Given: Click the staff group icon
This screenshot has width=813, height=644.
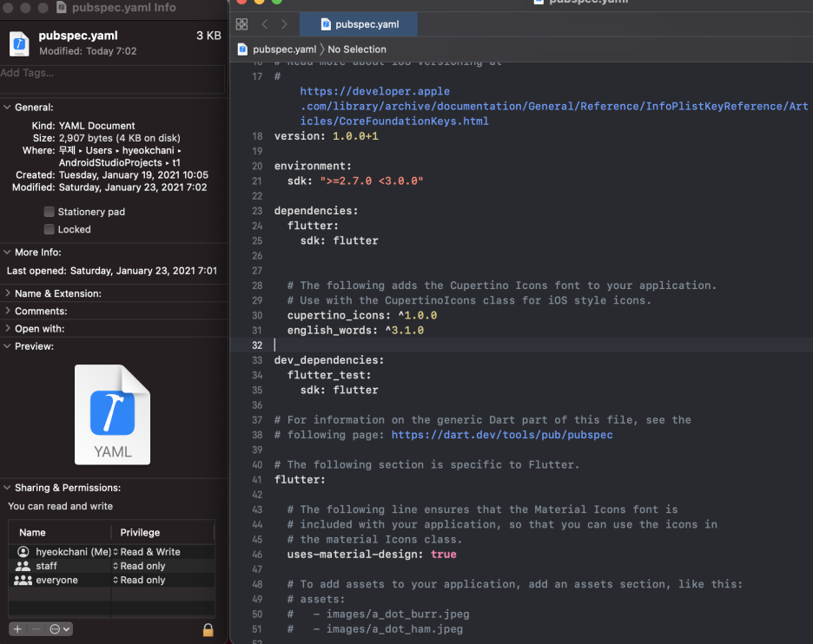Looking at the screenshot, I should (23, 566).
